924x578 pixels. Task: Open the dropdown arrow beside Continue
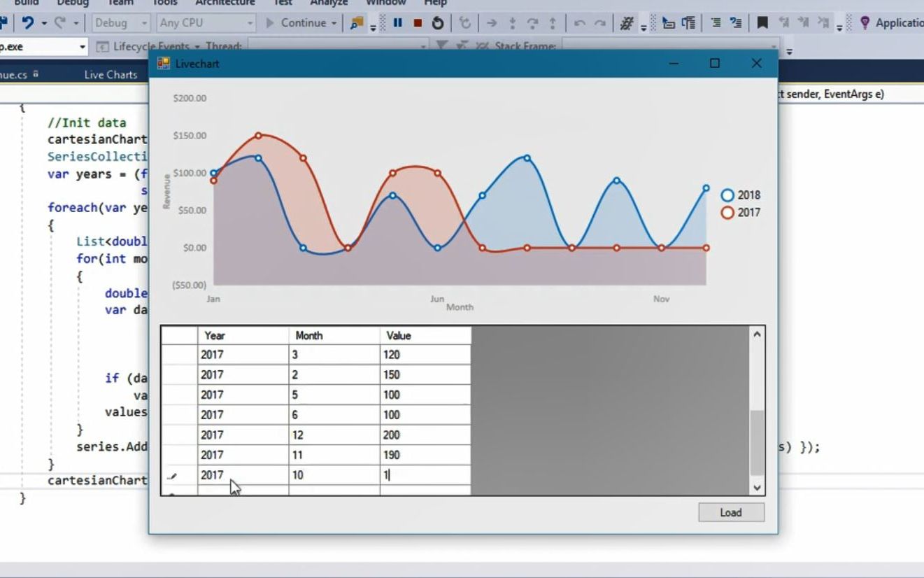(334, 23)
